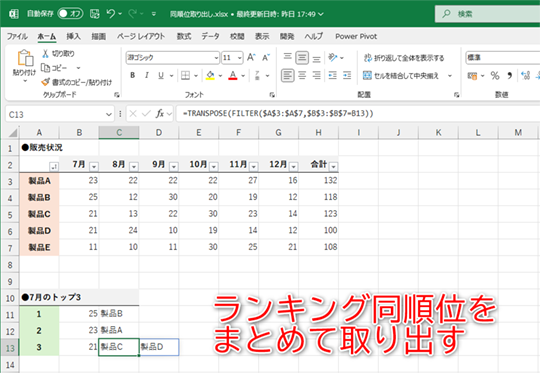Click the Center align icon

(302, 75)
